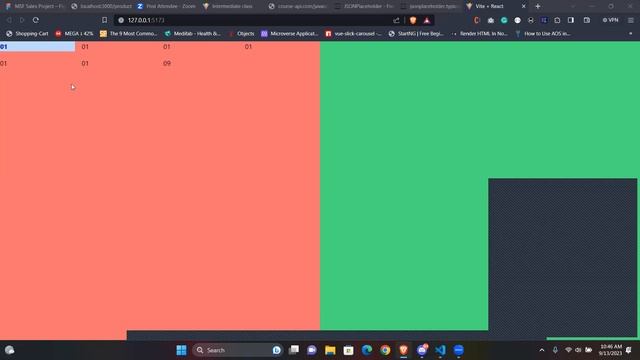640x360 pixels.
Task: Open The 9 Most Common bookmark
Action: pyautogui.click(x=129, y=33)
